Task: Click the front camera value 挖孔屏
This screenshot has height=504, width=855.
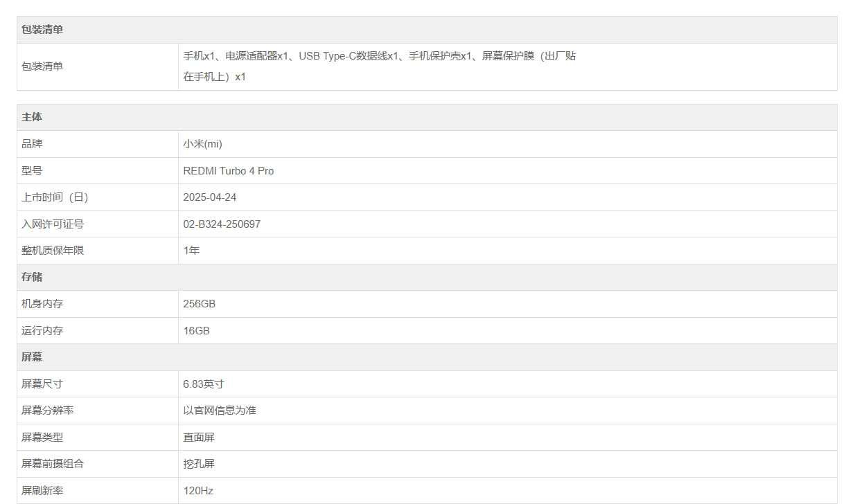Action: coord(199,464)
